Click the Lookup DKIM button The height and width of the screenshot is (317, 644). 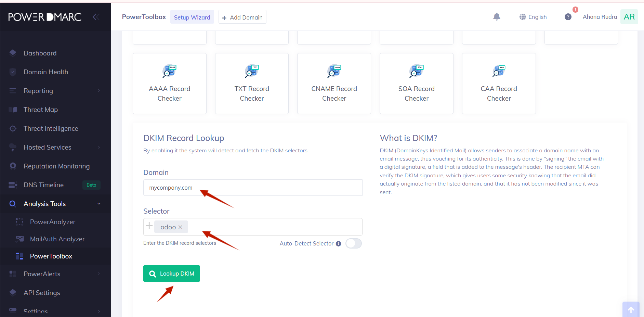pyautogui.click(x=171, y=274)
